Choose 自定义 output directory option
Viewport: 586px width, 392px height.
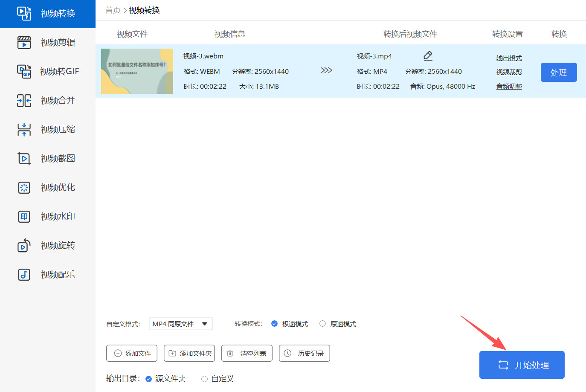click(x=205, y=379)
